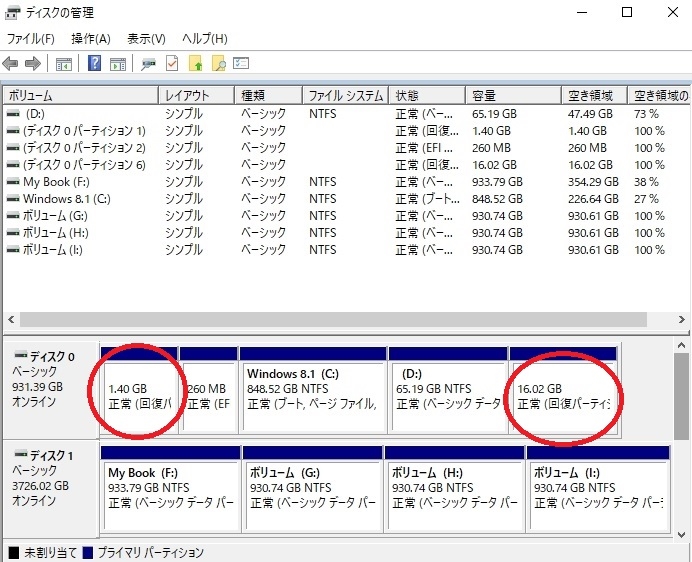Select the 16.02 GB recovery partition block
692x562 pixels.
point(563,391)
